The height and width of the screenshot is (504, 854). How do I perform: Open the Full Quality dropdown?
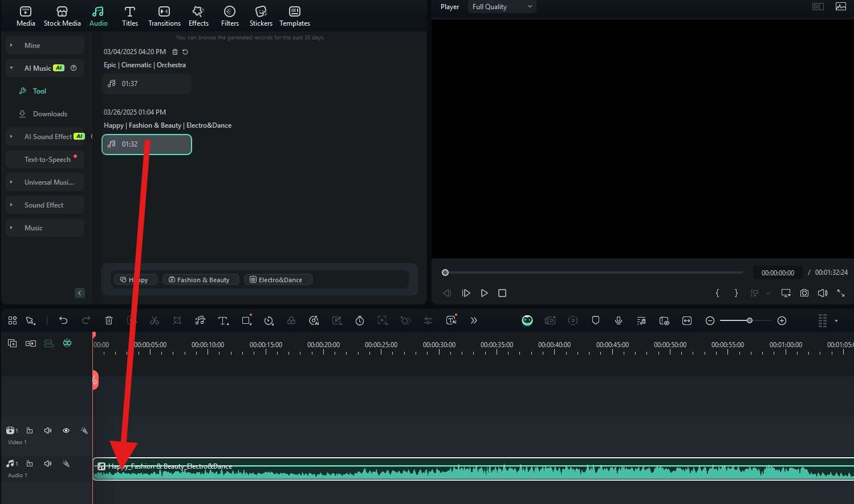pyautogui.click(x=502, y=7)
